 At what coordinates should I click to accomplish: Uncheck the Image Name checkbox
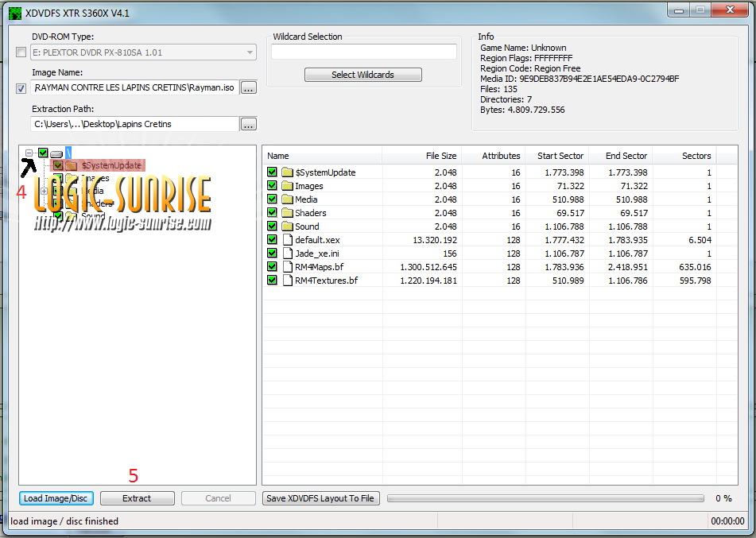point(21,88)
